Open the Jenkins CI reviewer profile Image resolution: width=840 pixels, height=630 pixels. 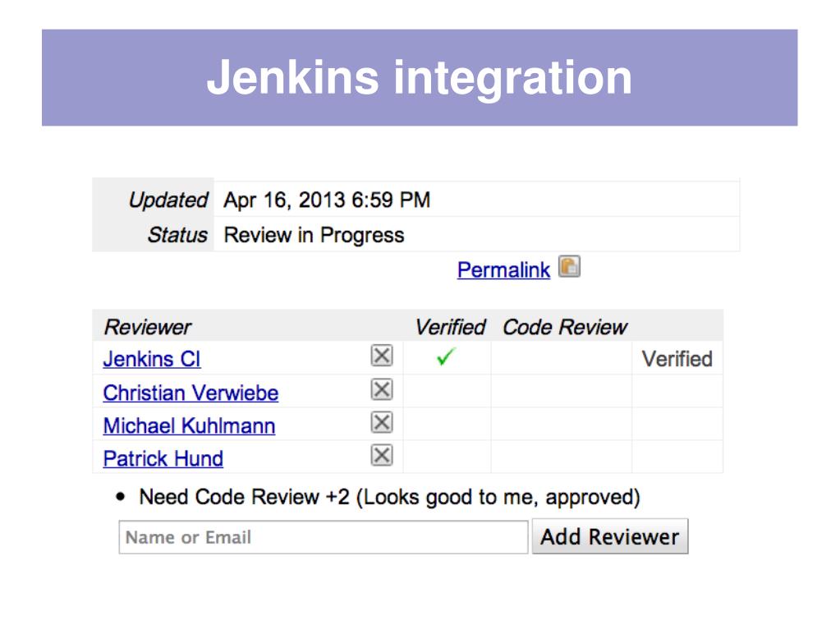pyautogui.click(x=152, y=359)
